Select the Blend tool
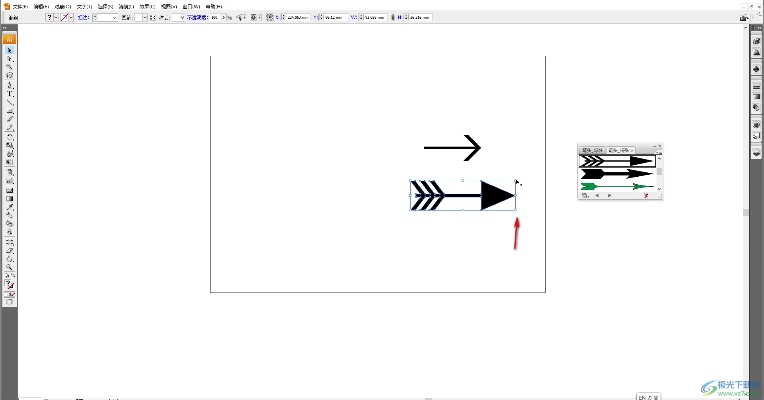 coord(9,215)
